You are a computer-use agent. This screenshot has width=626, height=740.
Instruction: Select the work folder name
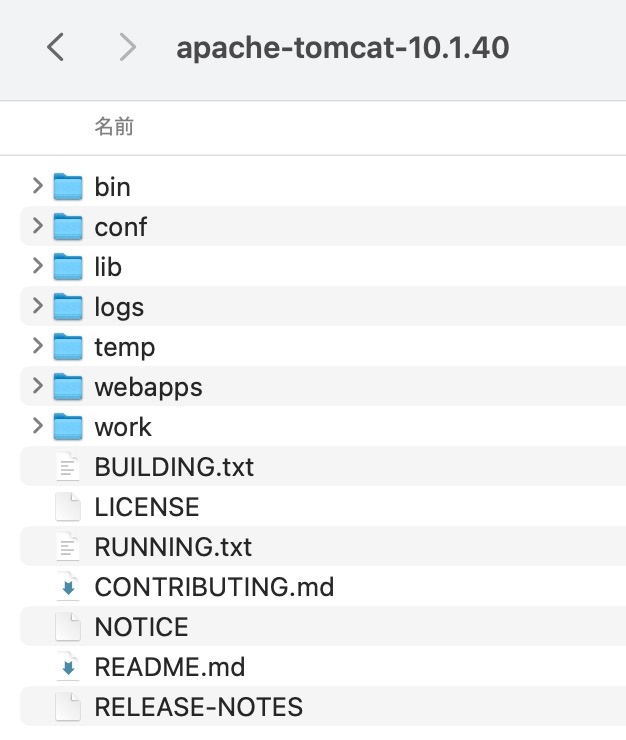(x=123, y=427)
